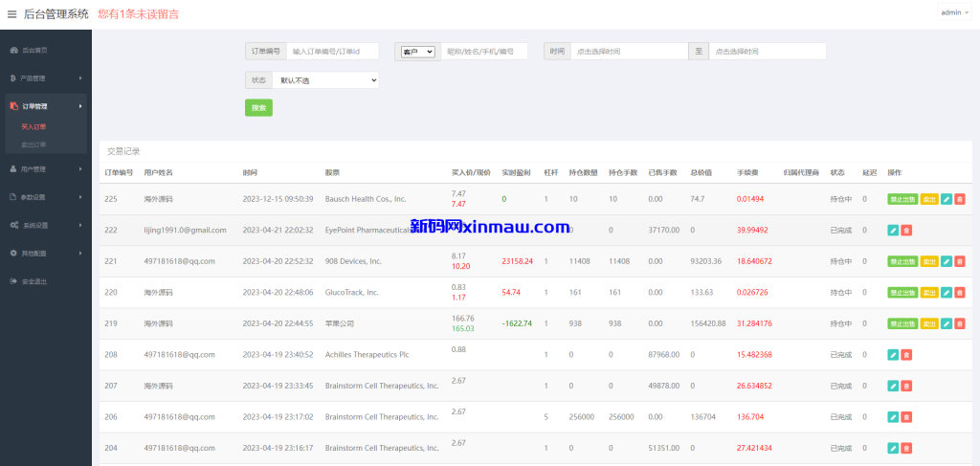This screenshot has height=466, width=980.
Task: Click 卖出 for order 220
Action: (x=929, y=293)
